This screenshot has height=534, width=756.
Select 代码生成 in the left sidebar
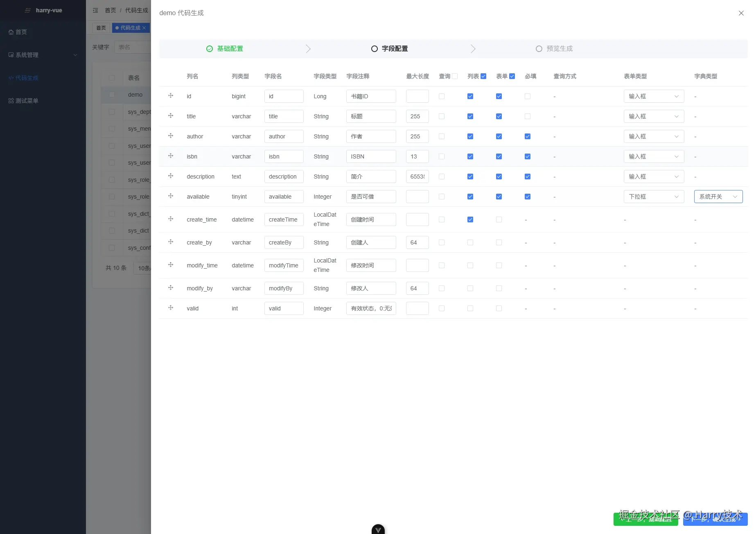(43, 78)
